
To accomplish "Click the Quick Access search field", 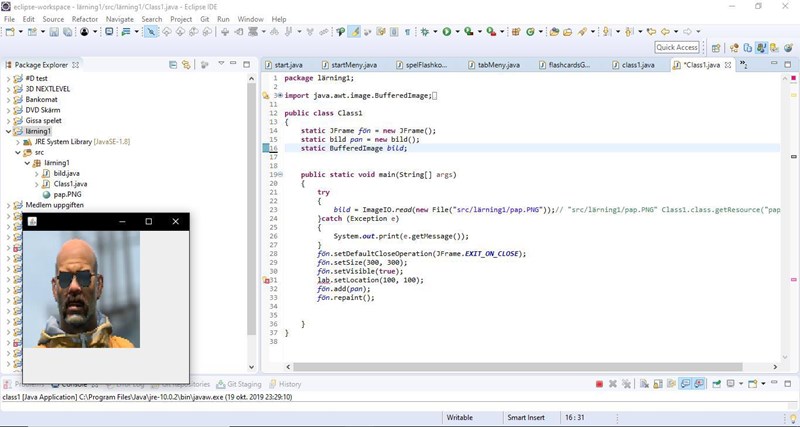I will (x=677, y=47).
